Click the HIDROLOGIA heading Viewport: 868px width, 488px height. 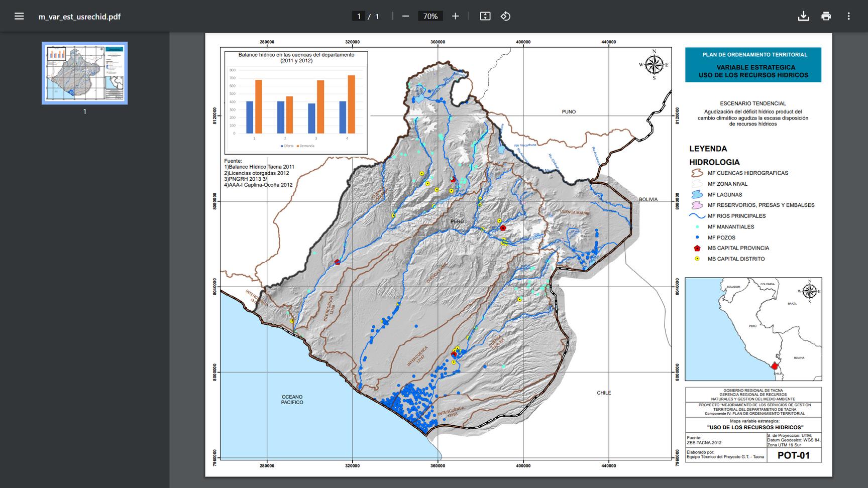point(714,162)
